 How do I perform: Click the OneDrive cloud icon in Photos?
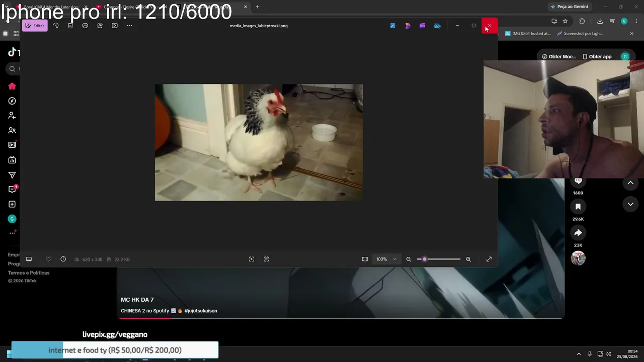pos(437,26)
